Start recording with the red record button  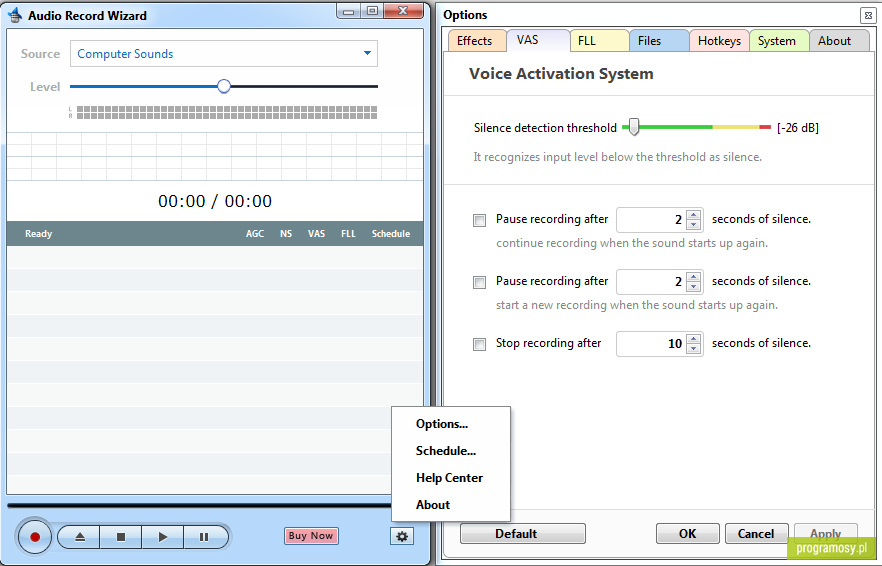coord(34,537)
